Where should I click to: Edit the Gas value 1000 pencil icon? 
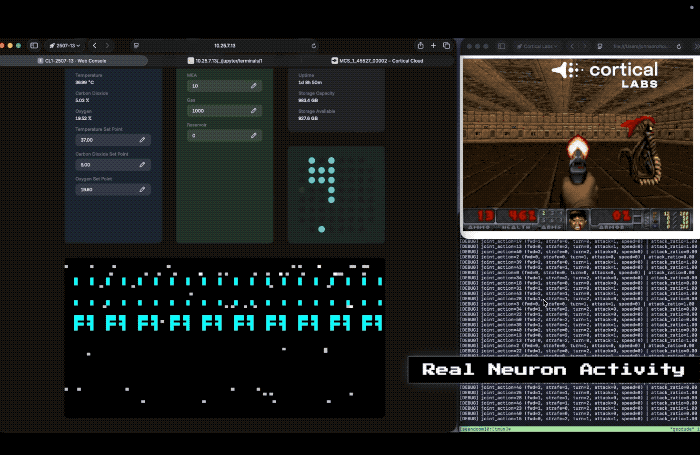[254, 110]
